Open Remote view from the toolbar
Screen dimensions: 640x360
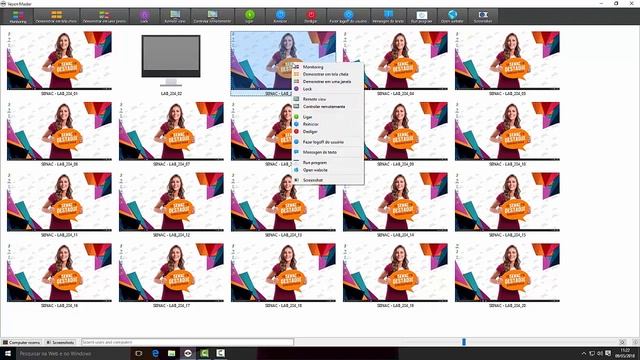(x=175, y=16)
